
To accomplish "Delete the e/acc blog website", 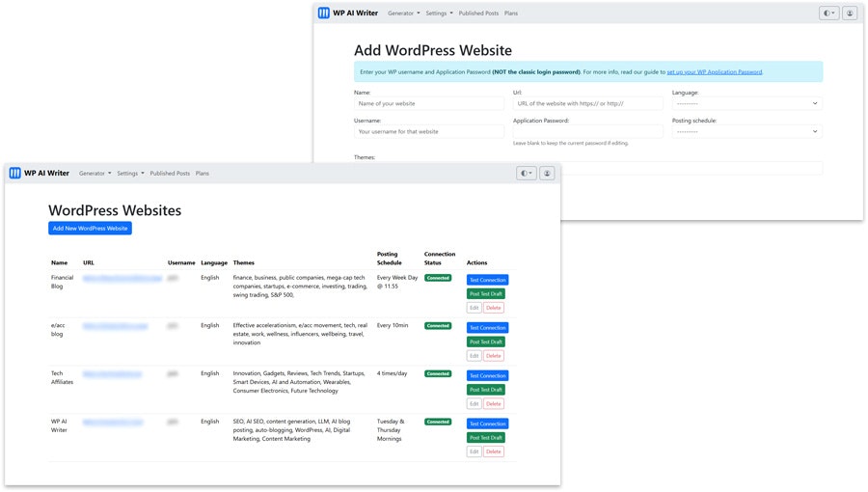I will (x=493, y=356).
